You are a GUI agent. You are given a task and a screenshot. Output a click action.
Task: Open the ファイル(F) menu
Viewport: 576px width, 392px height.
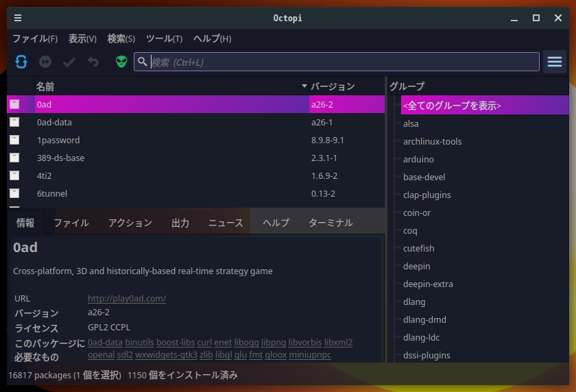point(35,38)
